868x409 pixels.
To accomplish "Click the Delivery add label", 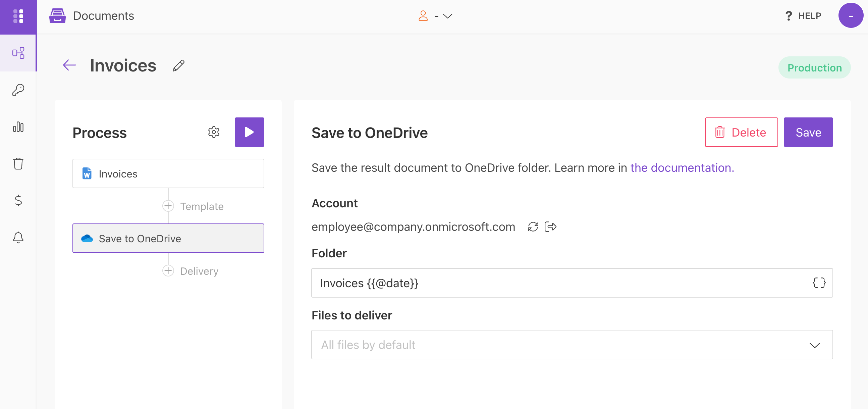I will coord(200,271).
